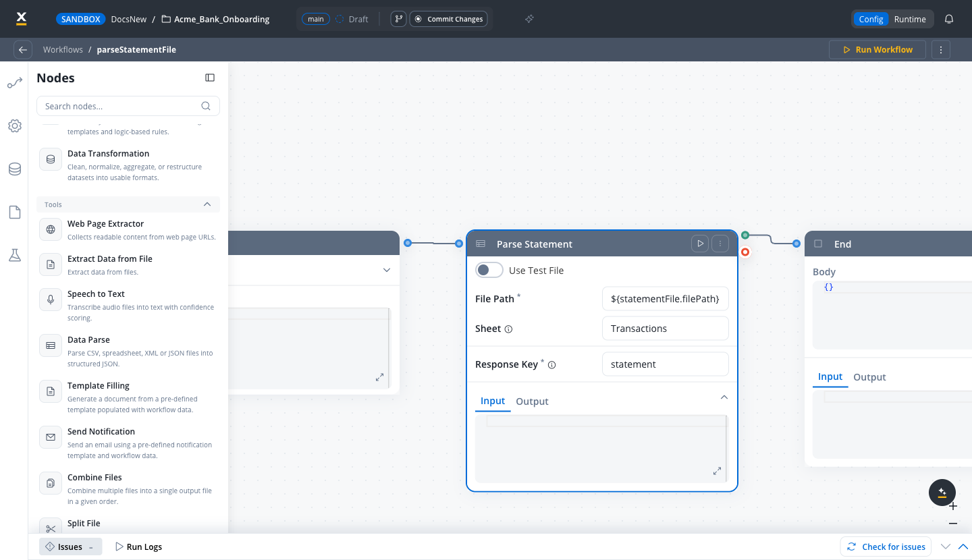Open the Output tab in End node

(x=869, y=377)
